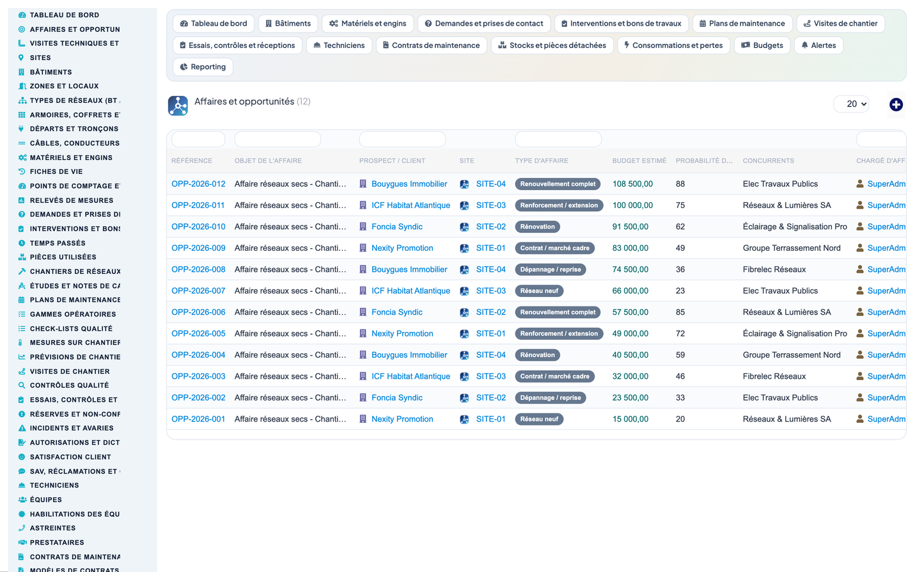The height and width of the screenshot is (572, 924).
Task: Open Contrats de maintenance tab
Action: (431, 45)
